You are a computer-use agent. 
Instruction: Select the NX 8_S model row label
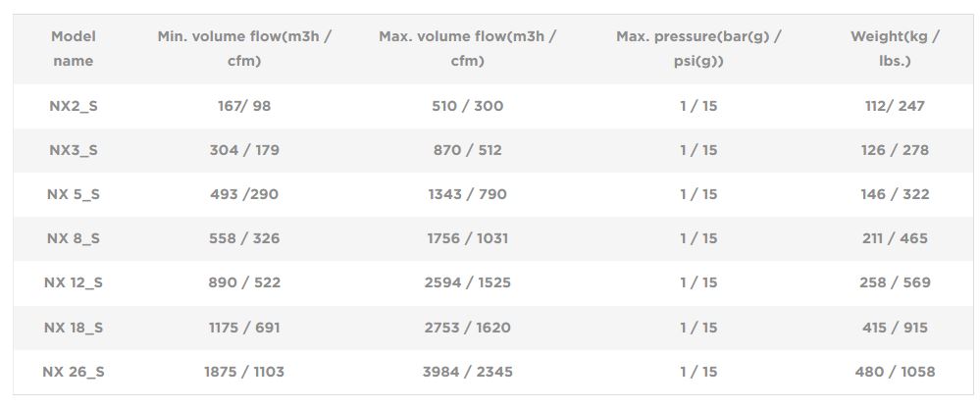(74, 238)
